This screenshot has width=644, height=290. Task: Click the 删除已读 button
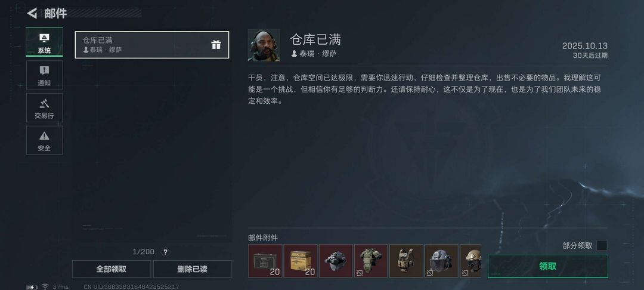tap(192, 269)
